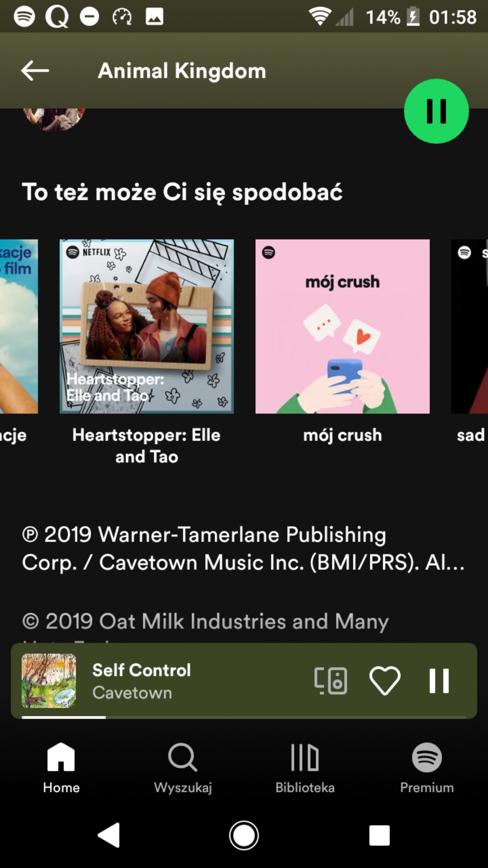Tap the back arrow beside Animal Kingdom
The image size is (488, 868).
tap(35, 70)
